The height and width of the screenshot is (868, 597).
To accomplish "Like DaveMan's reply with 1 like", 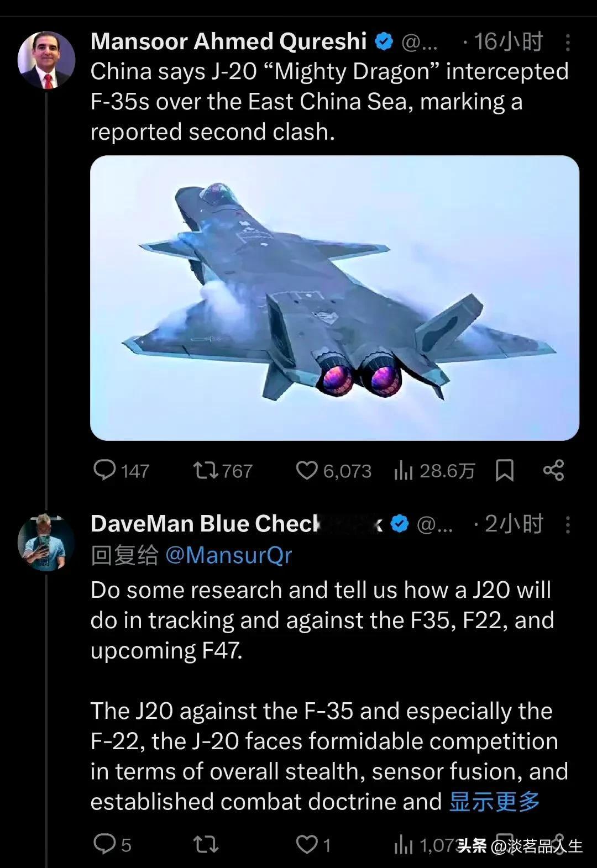I will 313,844.
